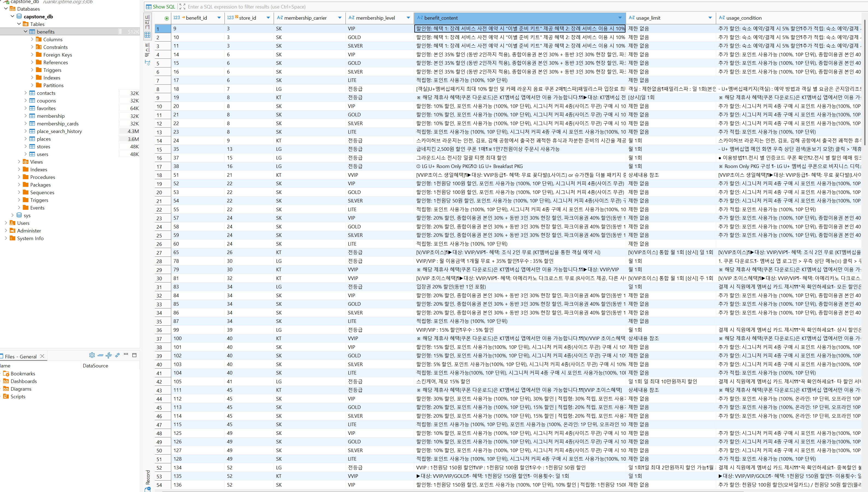Open membership_level column filter dropdown
868x492 pixels.
pyautogui.click(x=408, y=18)
